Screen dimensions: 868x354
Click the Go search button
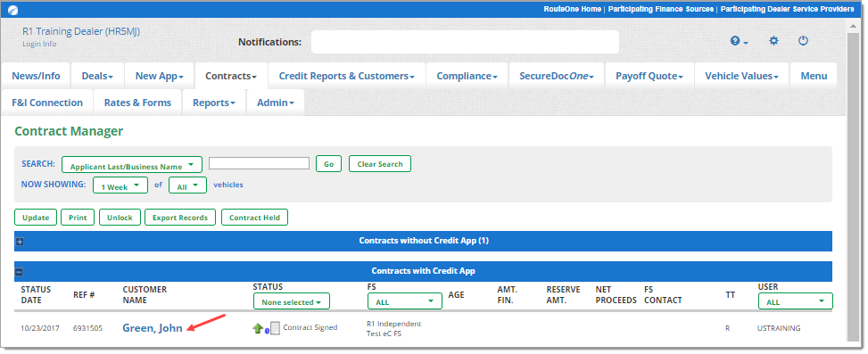point(329,164)
